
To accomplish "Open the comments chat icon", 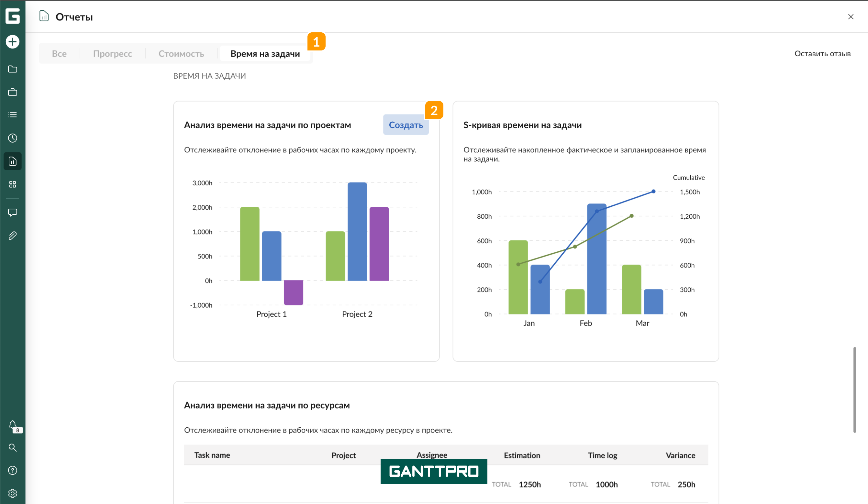I will pos(13,213).
